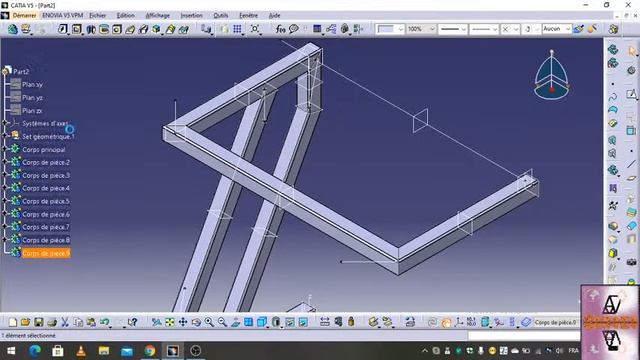Select Plan zx in the tree
This screenshot has width=640, height=360.
(32, 111)
